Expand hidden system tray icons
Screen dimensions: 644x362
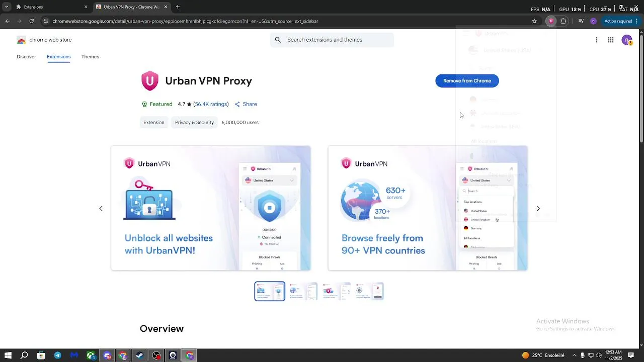pyautogui.click(x=575, y=355)
